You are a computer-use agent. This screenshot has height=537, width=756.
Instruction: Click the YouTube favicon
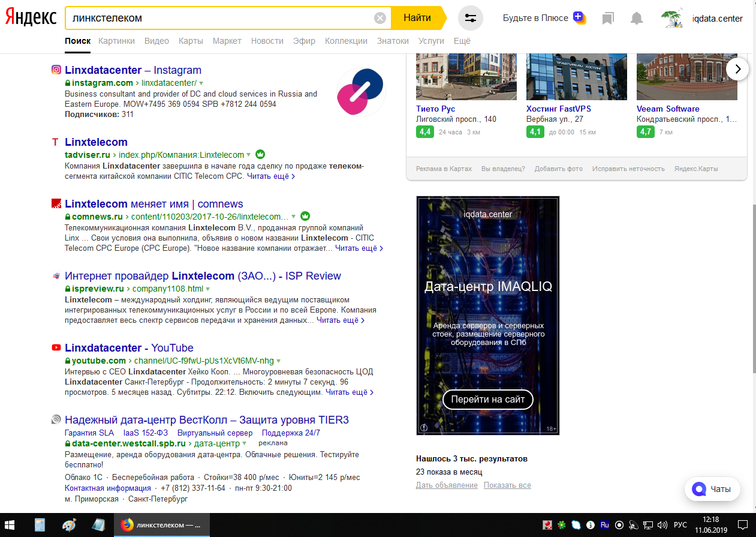pyautogui.click(x=56, y=347)
